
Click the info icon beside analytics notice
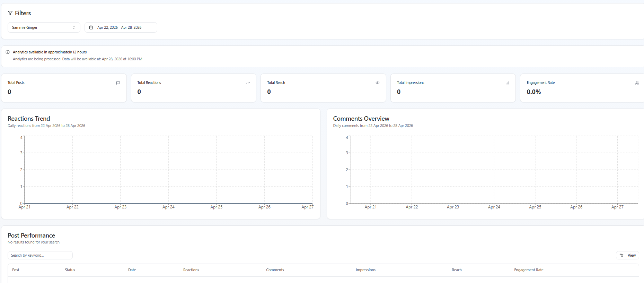(x=8, y=52)
